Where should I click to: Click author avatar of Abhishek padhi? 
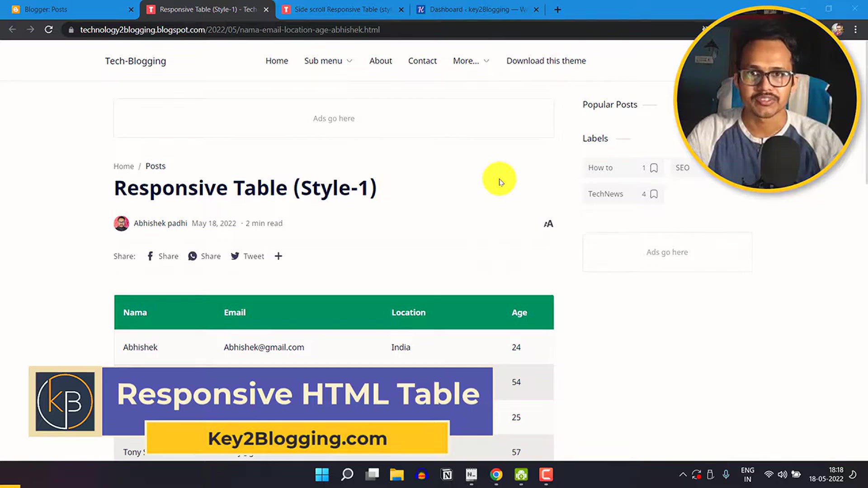pyautogui.click(x=121, y=223)
